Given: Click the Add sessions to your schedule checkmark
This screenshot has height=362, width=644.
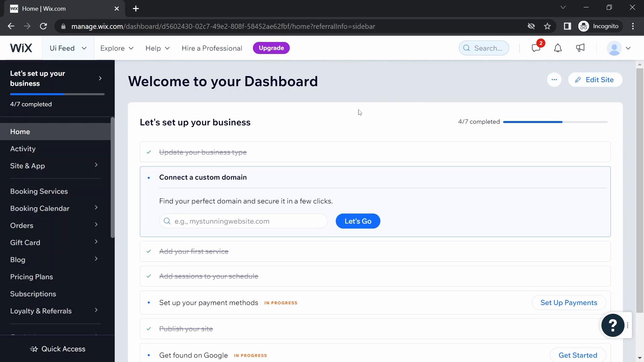Looking at the screenshot, I should [x=149, y=276].
